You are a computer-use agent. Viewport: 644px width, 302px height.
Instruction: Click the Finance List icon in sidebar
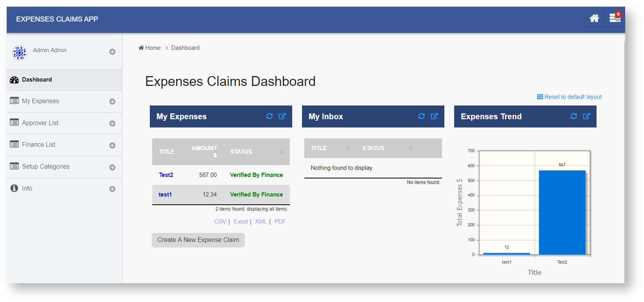[x=15, y=144]
